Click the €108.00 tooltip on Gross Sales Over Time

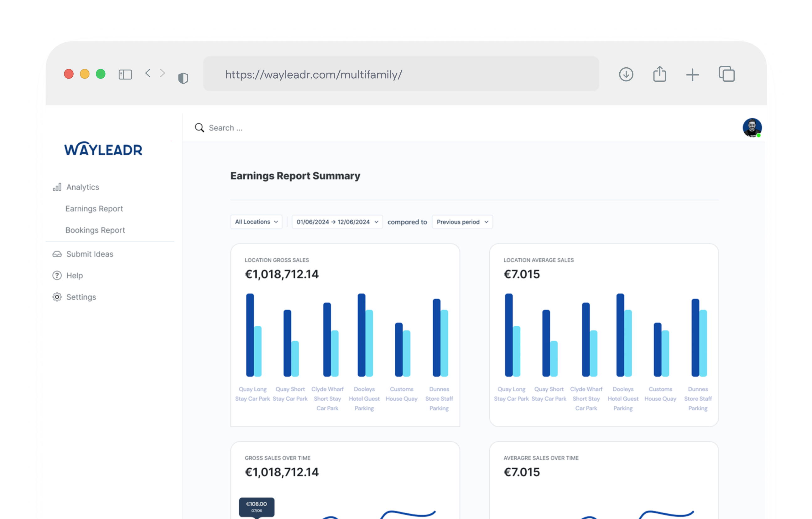[x=256, y=507]
